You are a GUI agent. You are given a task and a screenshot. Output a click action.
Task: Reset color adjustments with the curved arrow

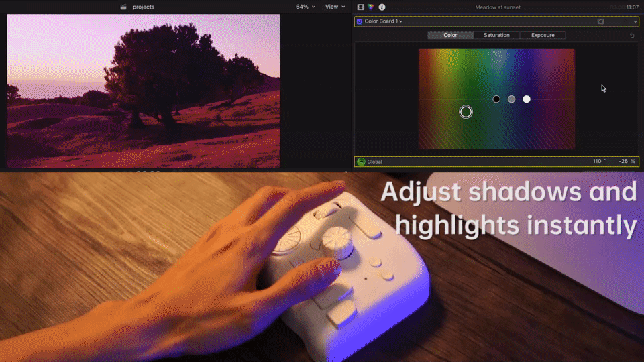[632, 36]
